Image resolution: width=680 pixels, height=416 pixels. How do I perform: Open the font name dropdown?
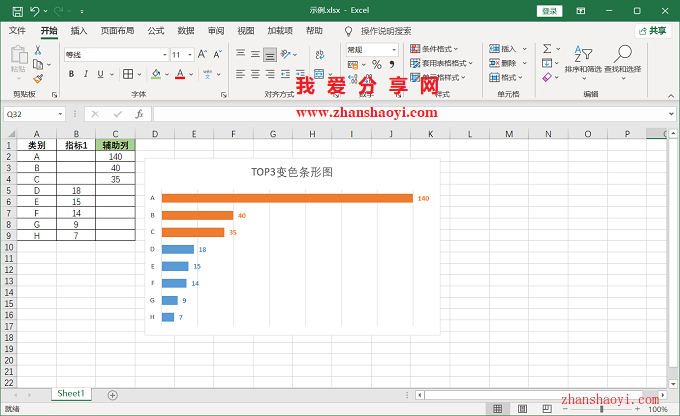tap(165, 55)
